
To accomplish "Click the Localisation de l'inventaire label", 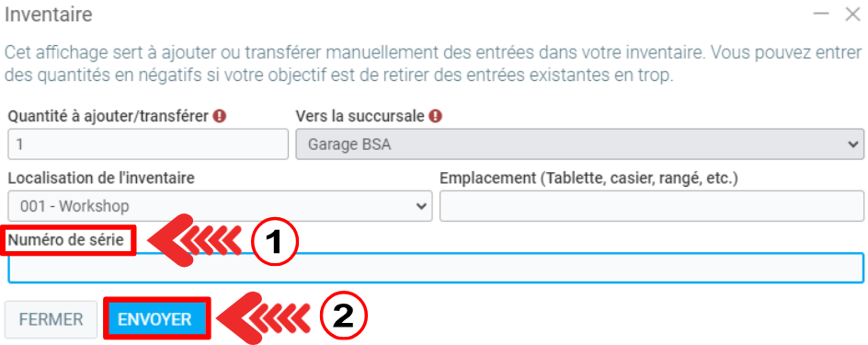I will (x=101, y=178).
